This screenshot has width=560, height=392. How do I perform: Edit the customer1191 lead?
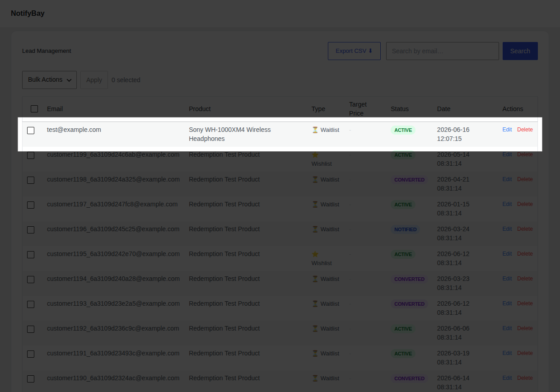point(507,353)
